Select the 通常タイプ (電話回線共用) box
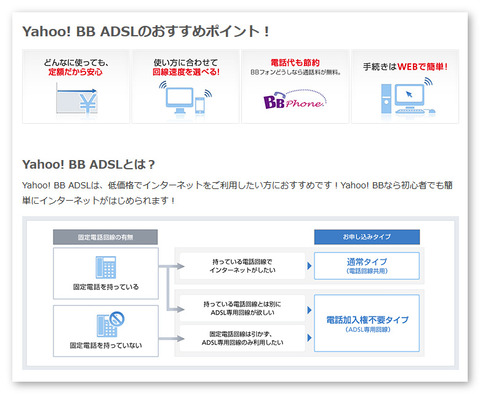Viewport: 480px width, 394px height. (367, 266)
